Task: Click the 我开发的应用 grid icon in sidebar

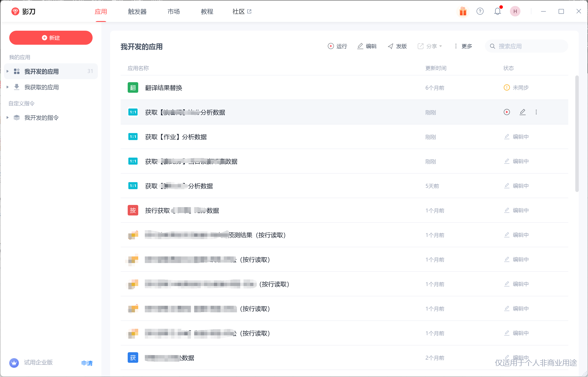Action: click(x=17, y=71)
